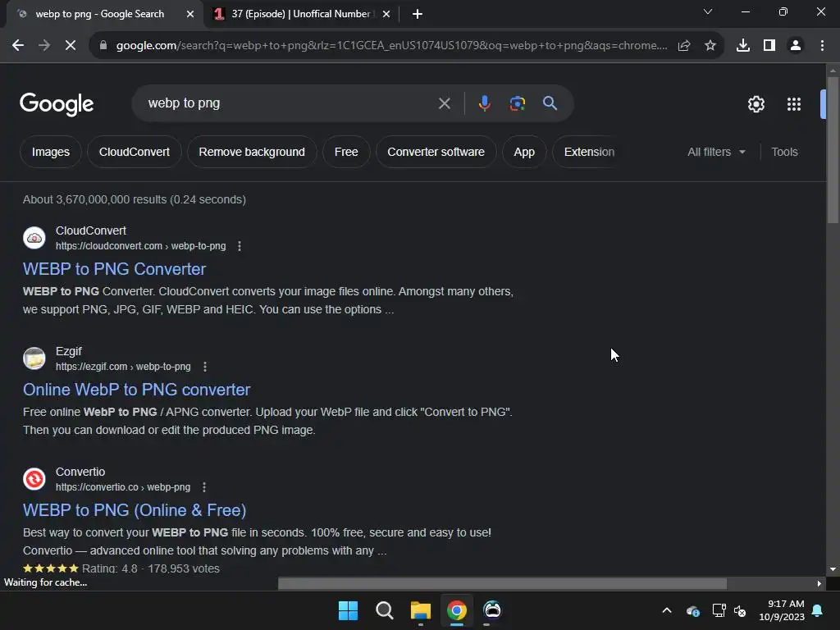Open the tab search chevron
Image resolution: width=840 pixels, height=630 pixels.
708,11
